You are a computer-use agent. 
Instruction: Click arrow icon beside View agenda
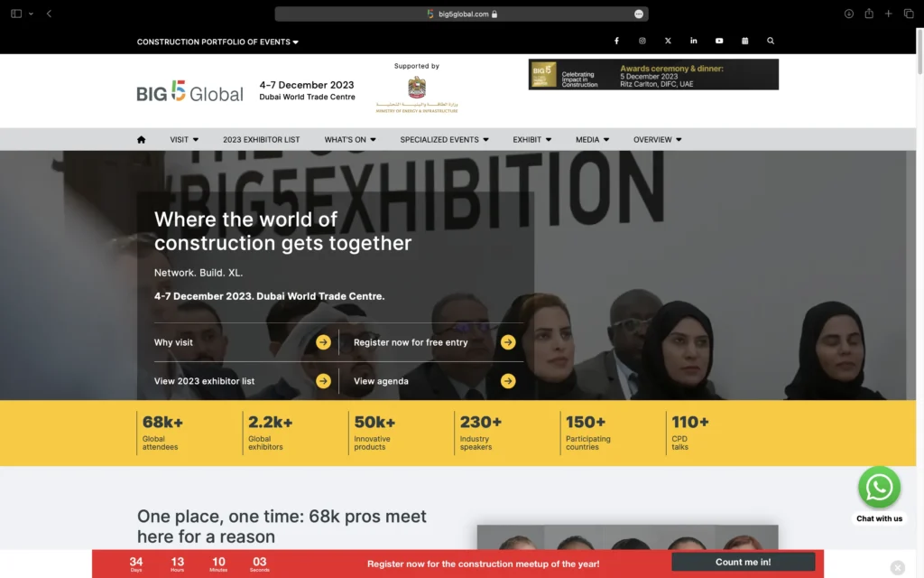[508, 381]
